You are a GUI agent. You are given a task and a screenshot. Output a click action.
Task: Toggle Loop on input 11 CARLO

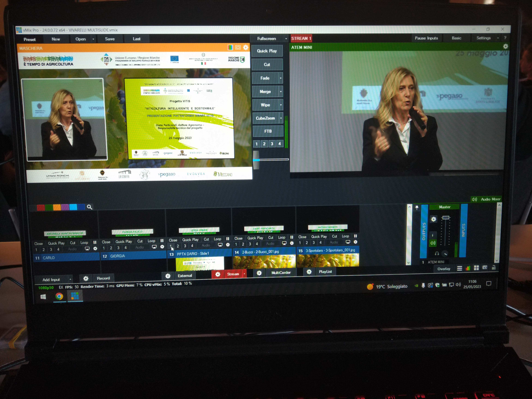point(84,243)
